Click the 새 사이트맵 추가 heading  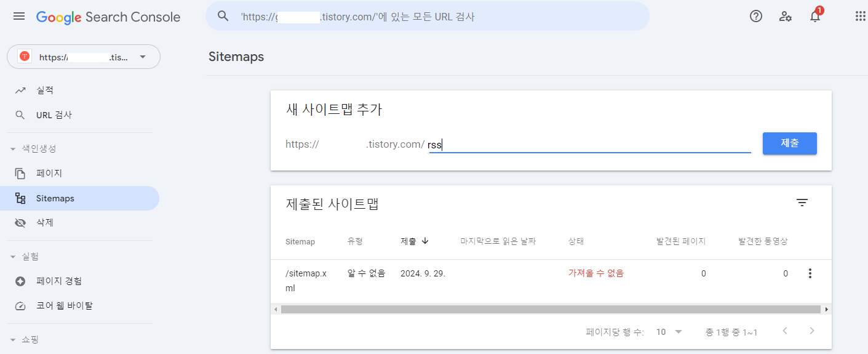pyautogui.click(x=334, y=110)
